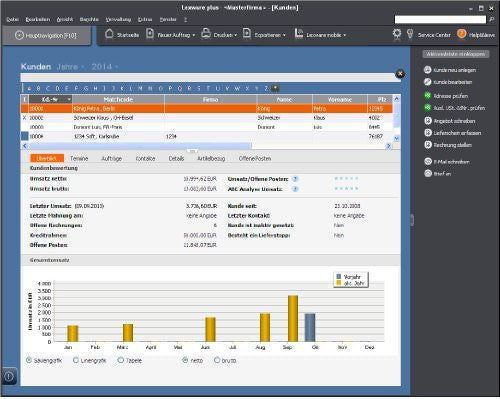Switch to the Kontakte tab
This screenshot has width=500, height=399.
pos(145,159)
